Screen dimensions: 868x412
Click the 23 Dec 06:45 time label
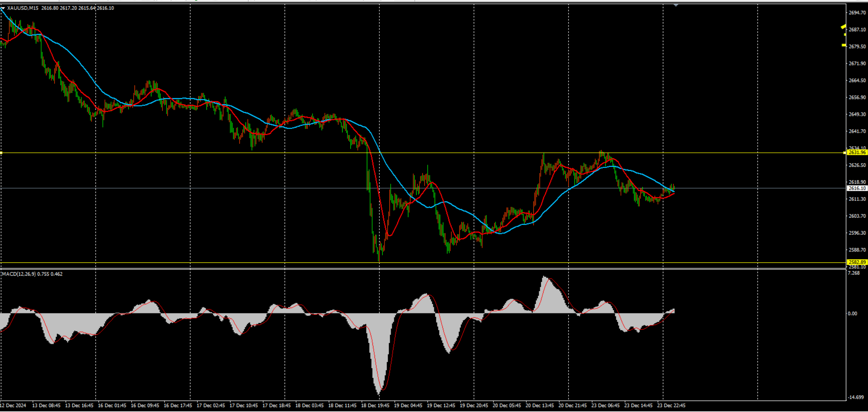[605, 405]
